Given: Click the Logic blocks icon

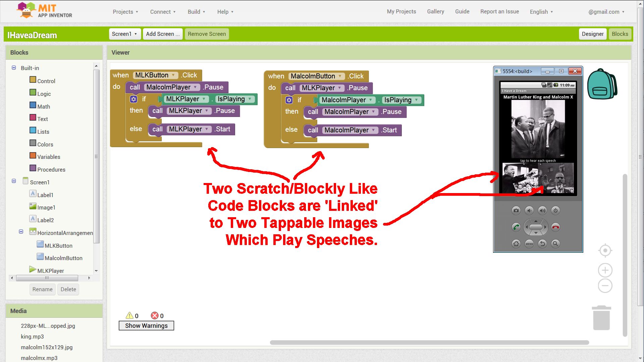Looking at the screenshot, I should 33,93.
